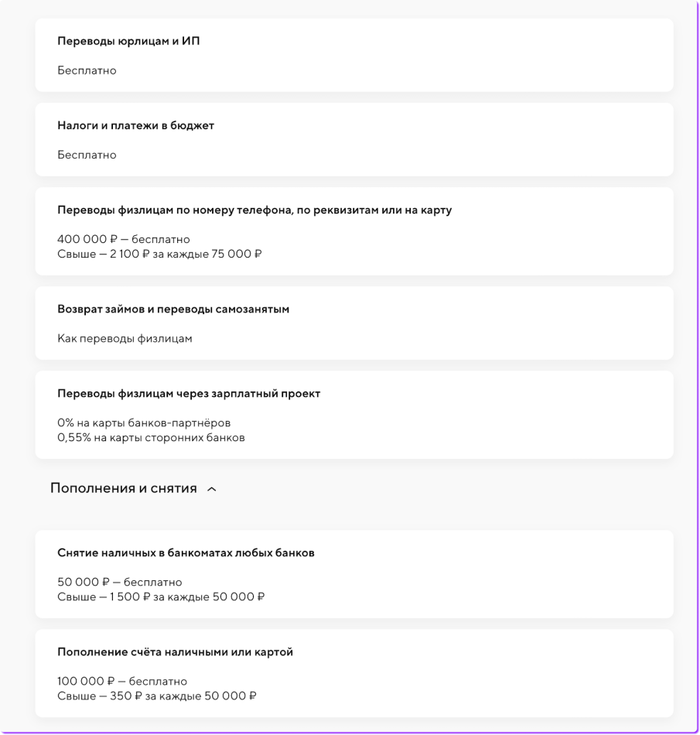Select the «Переводы юрлицам и ИП» card title

tap(128, 41)
